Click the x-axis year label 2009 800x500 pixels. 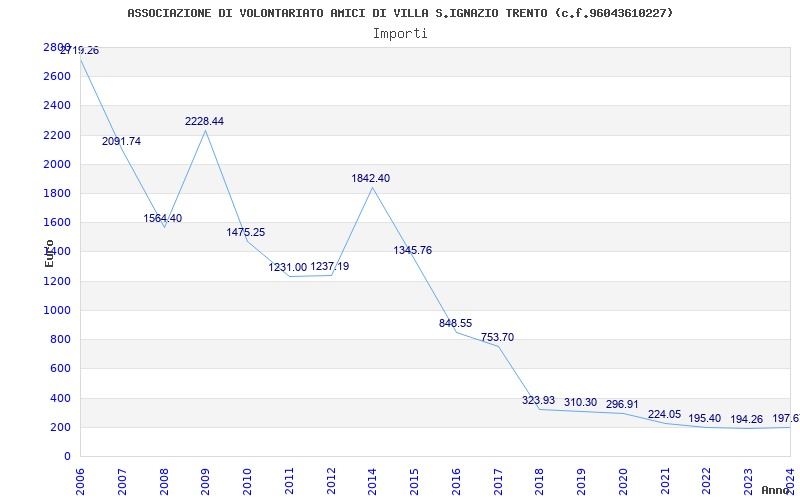[x=205, y=481]
